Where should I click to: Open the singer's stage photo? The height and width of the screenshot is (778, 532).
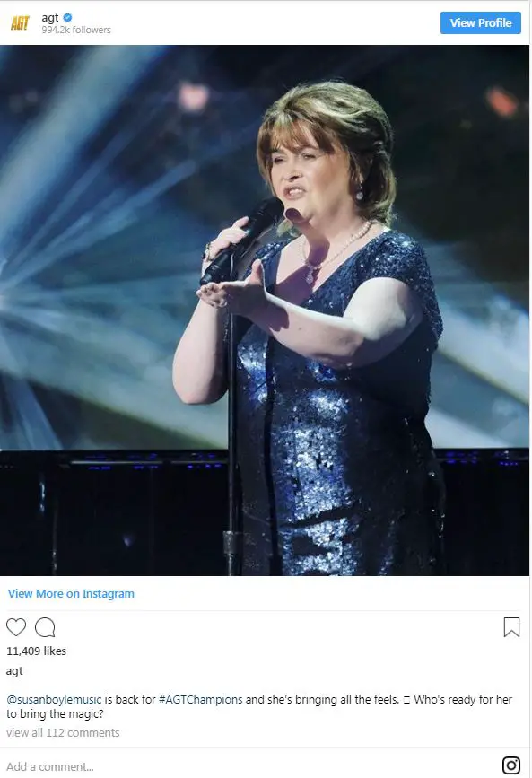[265, 310]
